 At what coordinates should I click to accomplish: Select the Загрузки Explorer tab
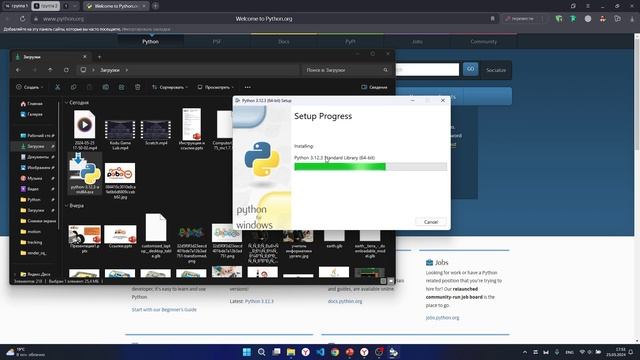pos(51,57)
